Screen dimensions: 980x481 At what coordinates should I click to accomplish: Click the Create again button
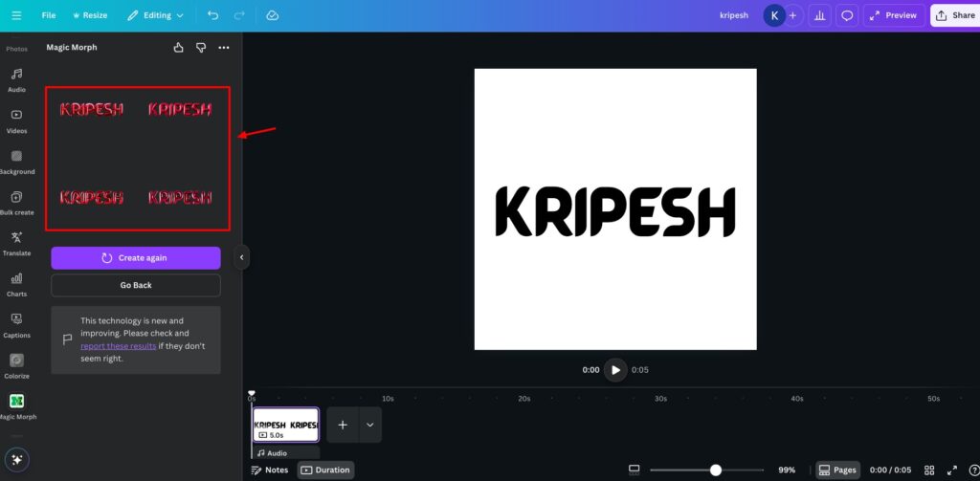point(136,258)
